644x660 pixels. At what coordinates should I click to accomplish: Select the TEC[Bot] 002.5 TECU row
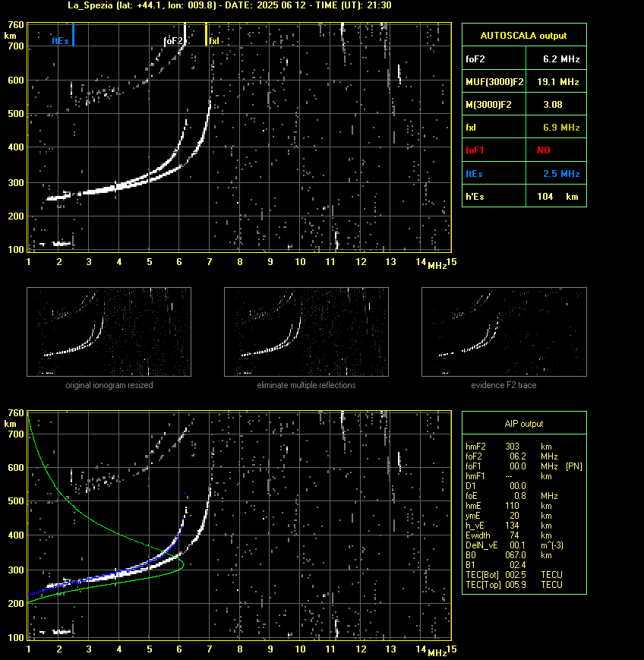(514, 574)
